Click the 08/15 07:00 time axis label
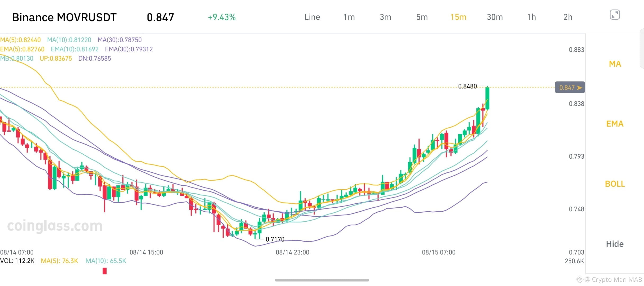 439,252
